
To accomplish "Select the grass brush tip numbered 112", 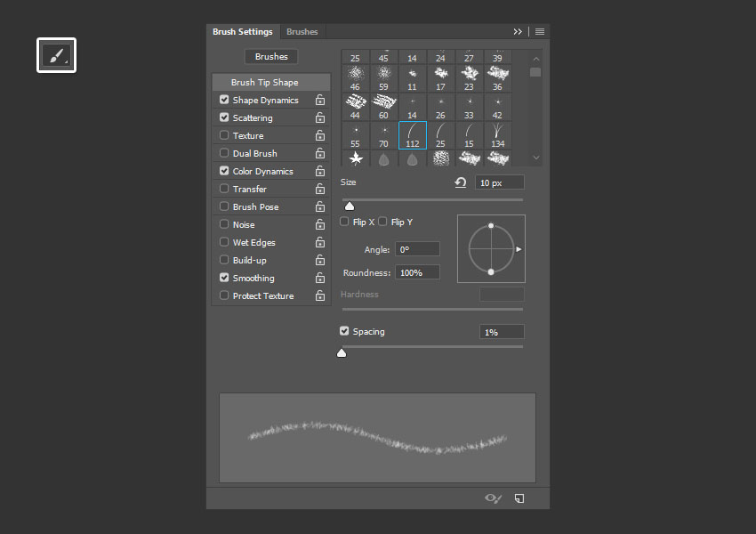I will pyautogui.click(x=412, y=135).
